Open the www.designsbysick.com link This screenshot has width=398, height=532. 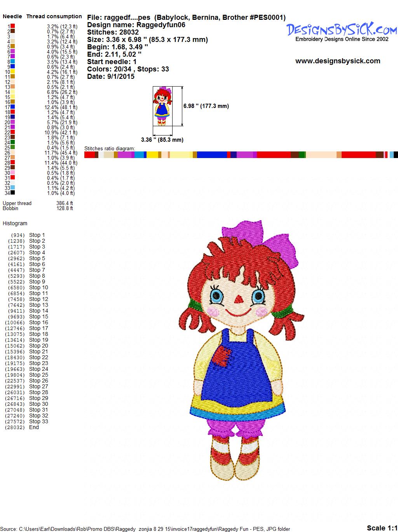[337, 61]
